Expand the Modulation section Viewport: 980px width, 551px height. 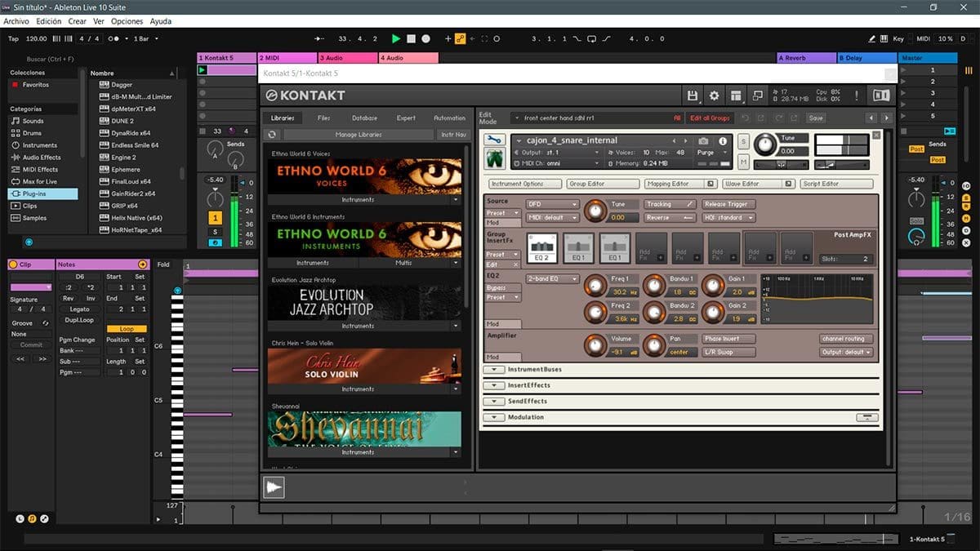tap(494, 417)
